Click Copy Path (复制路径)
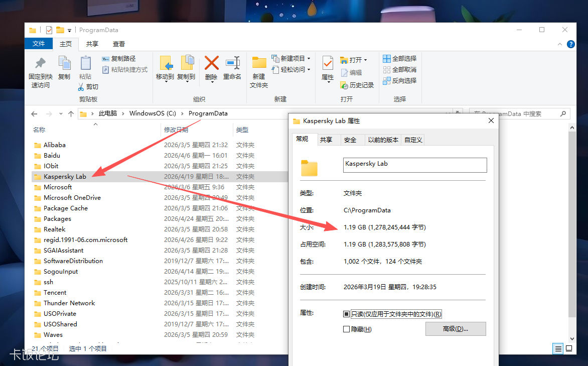This screenshot has height=366, width=588. coord(119,59)
